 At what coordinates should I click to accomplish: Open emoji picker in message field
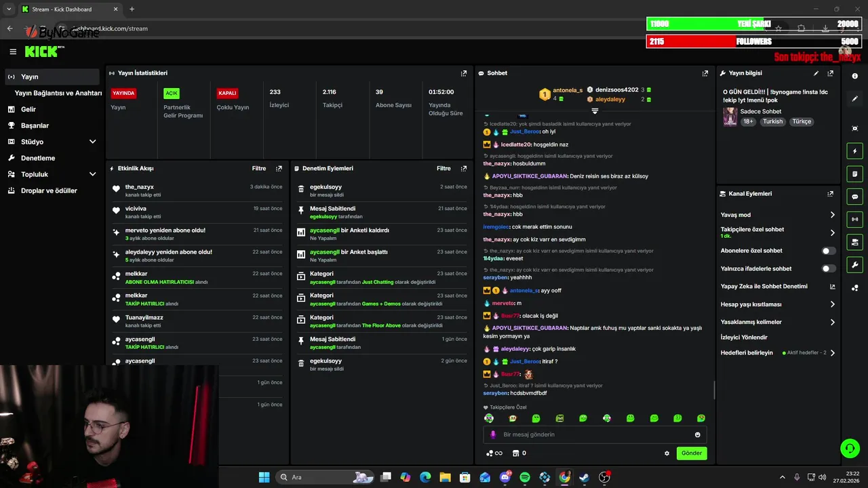click(697, 434)
